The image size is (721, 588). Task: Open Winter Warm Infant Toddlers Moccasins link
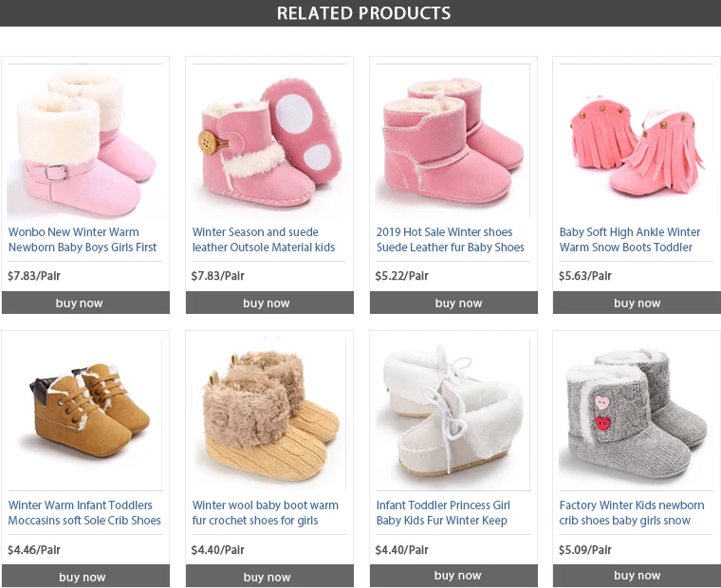tap(84, 513)
